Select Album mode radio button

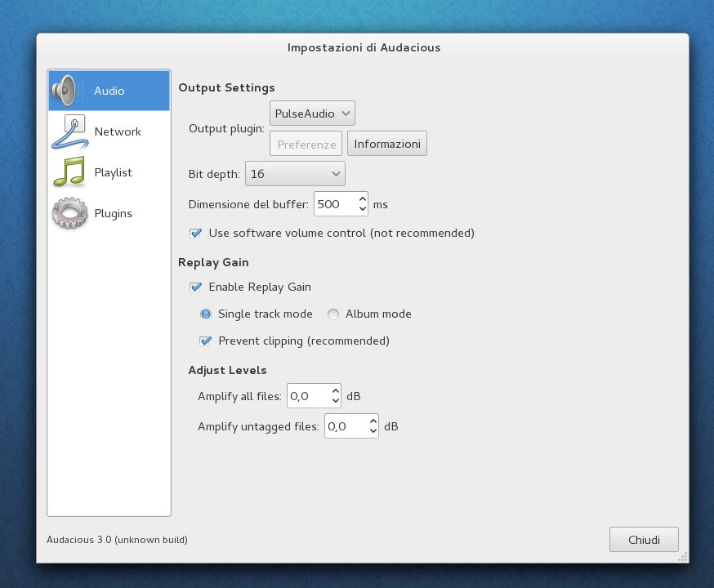[x=333, y=314]
